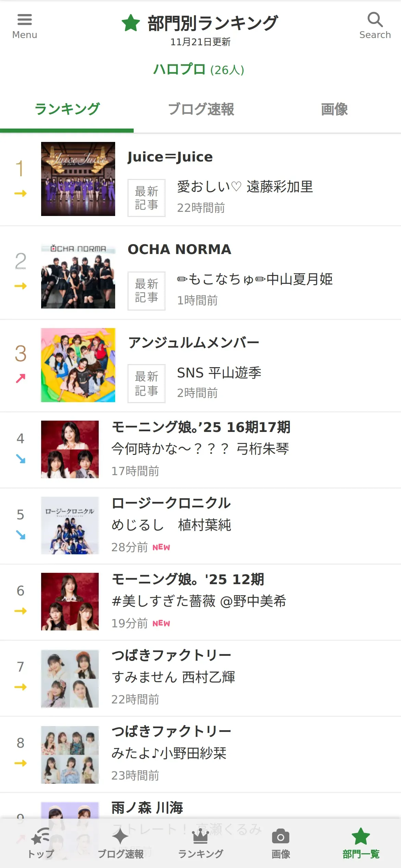Tap the Juice=Juice group thumbnail
The width and height of the screenshot is (401, 868).
(x=78, y=179)
